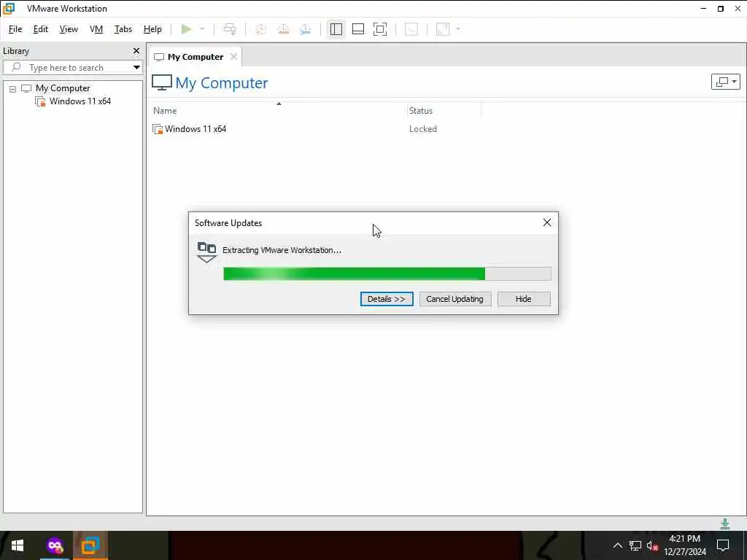Close the Software Updates dialog

tap(547, 222)
